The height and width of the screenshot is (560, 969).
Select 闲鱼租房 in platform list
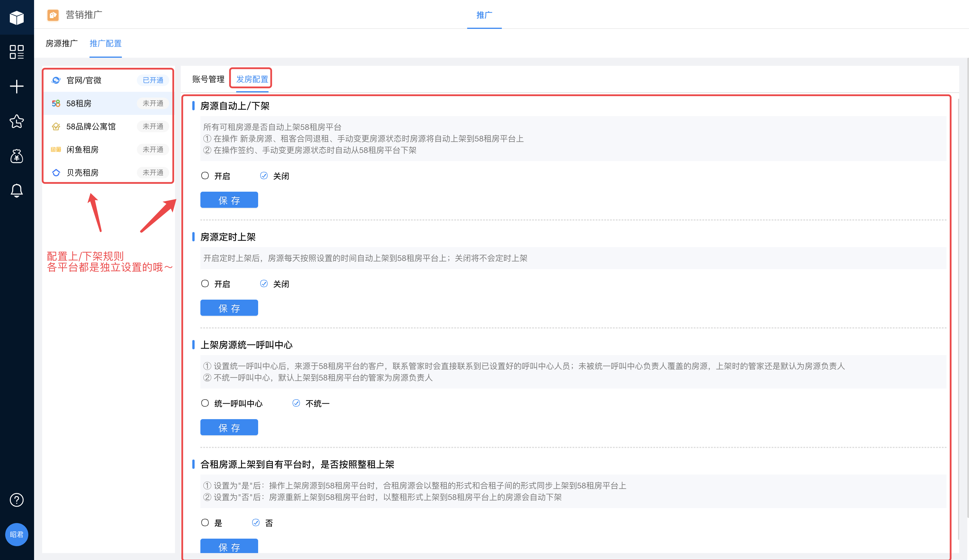tap(108, 149)
